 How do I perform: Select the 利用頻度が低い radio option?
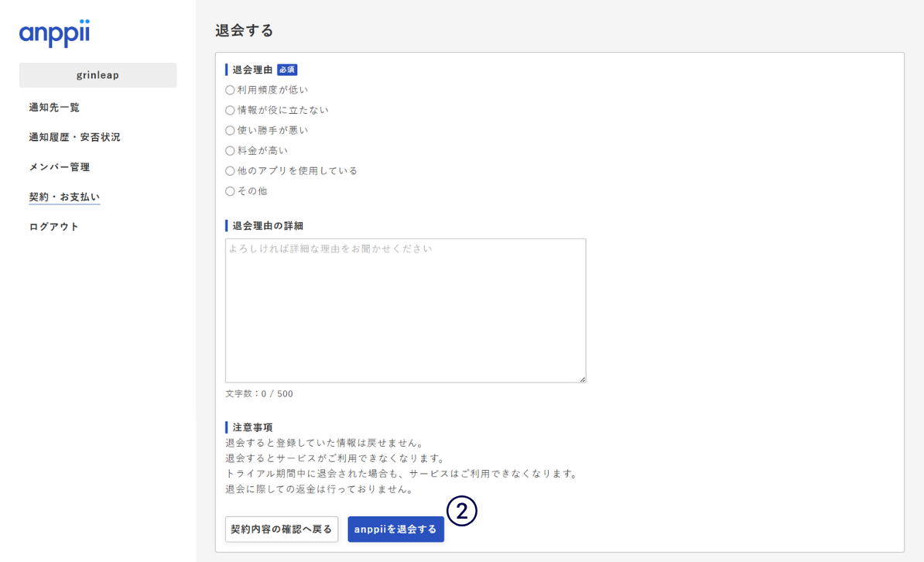[230, 90]
